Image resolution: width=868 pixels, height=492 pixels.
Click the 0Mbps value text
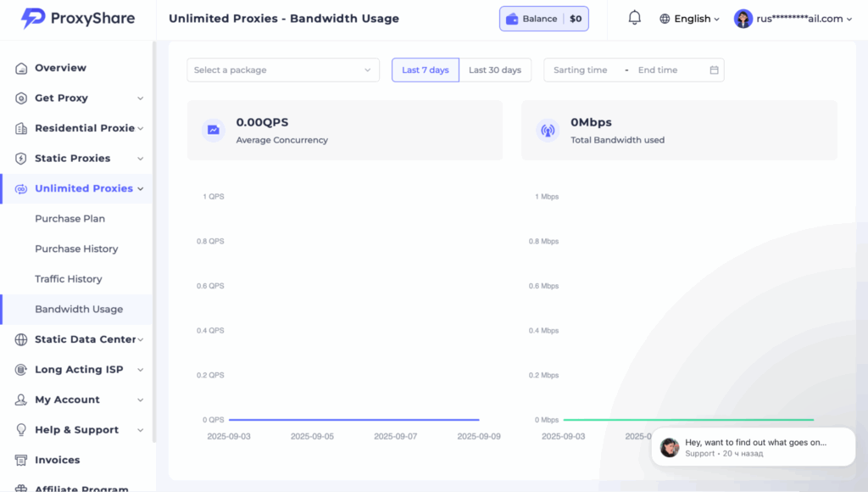[591, 122]
